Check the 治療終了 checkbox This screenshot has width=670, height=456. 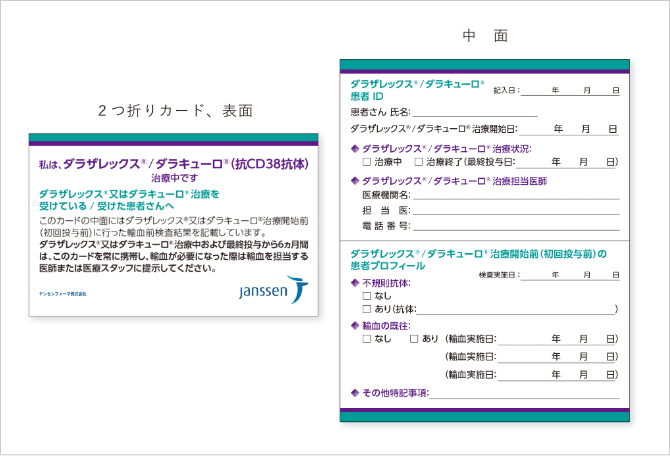coord(418,162)
